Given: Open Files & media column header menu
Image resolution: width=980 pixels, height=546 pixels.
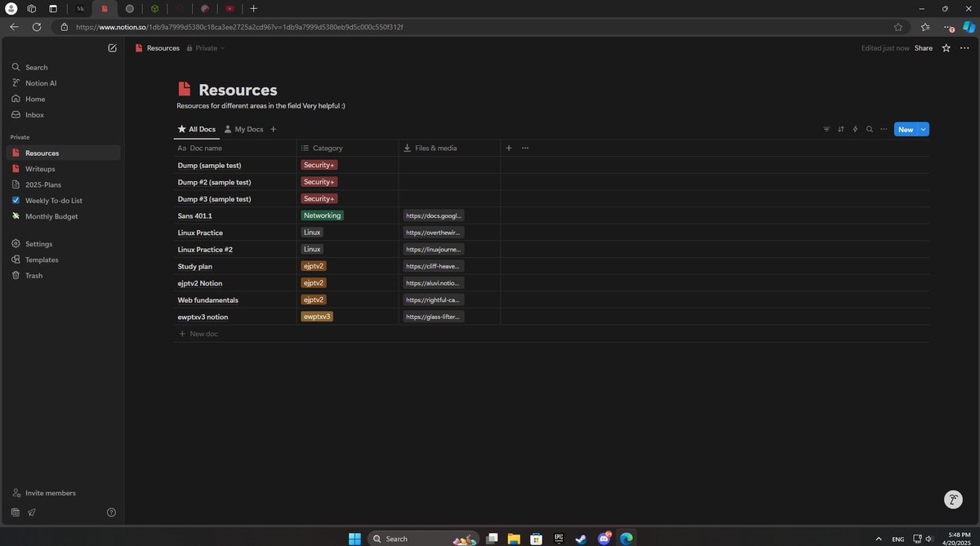Looking at the screenshot, I should 449,148.
